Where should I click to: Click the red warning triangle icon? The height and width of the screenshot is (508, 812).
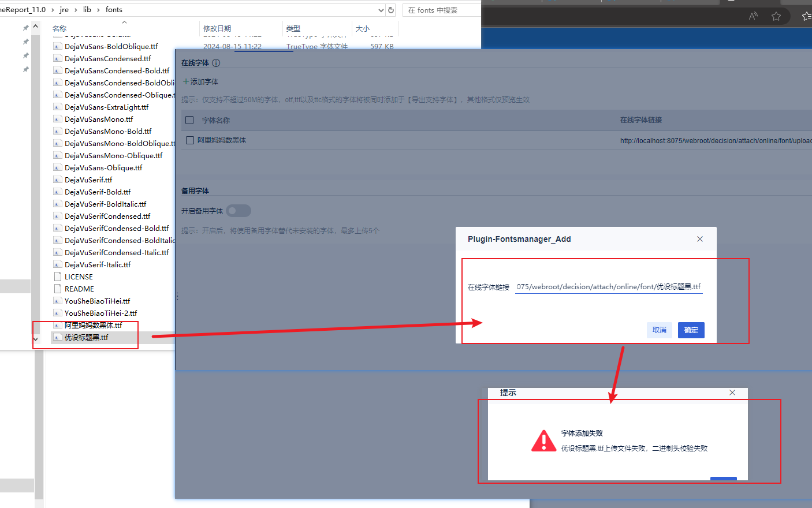(x=543, y=441)
